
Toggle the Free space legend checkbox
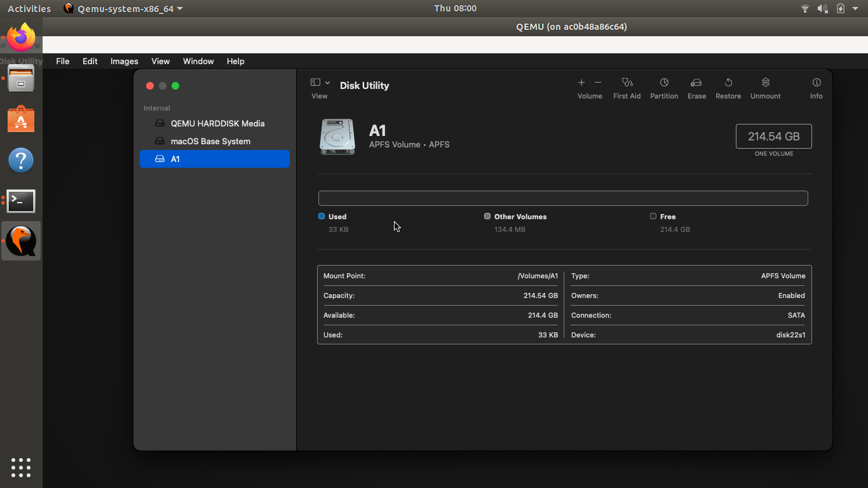pos(653,216)
